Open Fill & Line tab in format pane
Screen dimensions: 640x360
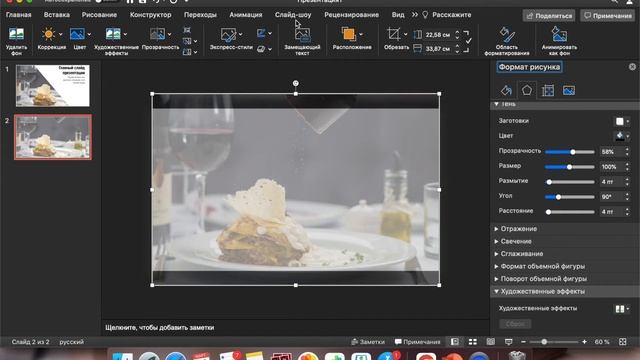pyautogui.click(x=506, y=90)
